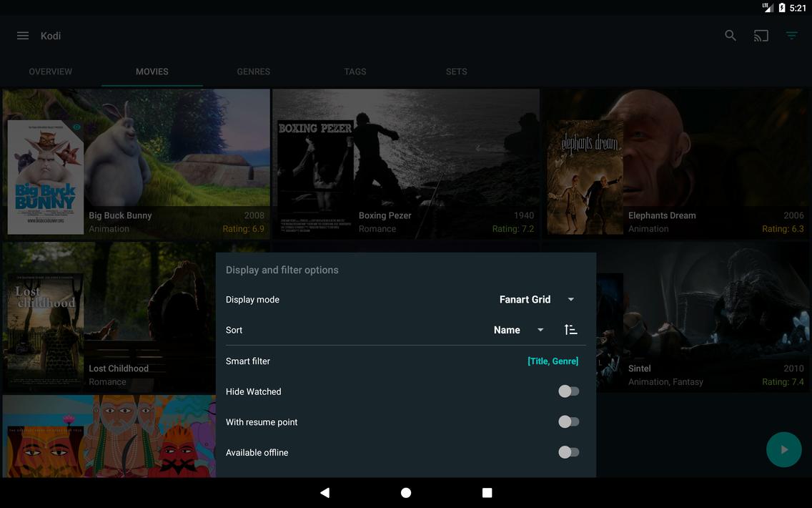Click the Rating: 6.9 text
The height and width of the screenshot is (508, 812).
tap(243, 229)
